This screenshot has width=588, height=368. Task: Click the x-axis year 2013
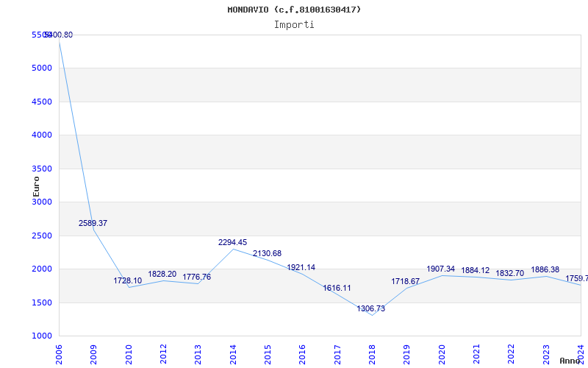click(x=198, y=355)
